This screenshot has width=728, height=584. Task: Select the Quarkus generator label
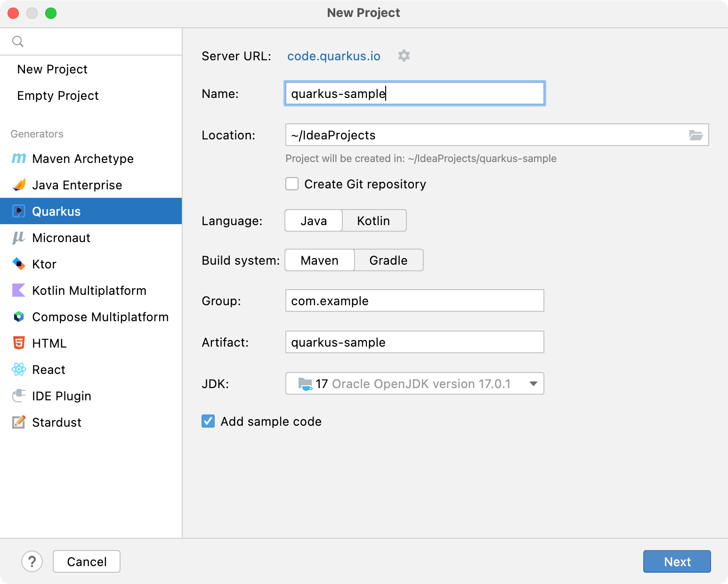(57, 211)
